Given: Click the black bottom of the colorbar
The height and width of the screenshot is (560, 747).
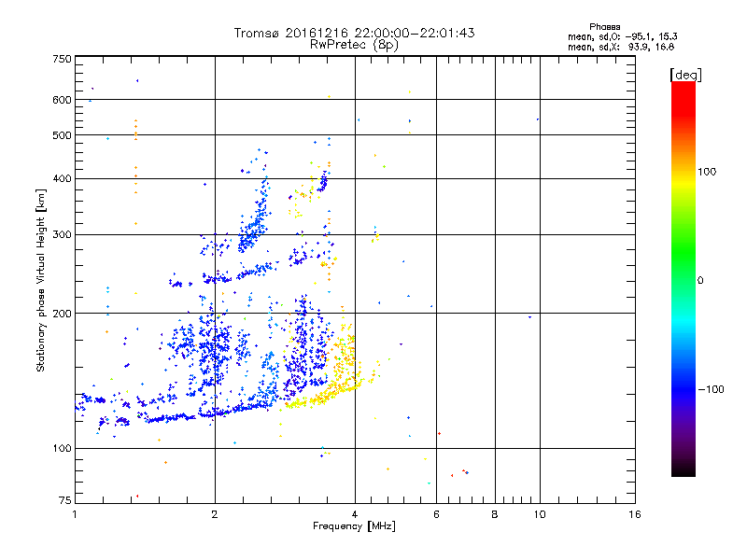Looking at the screenshot, I should 684,469.
